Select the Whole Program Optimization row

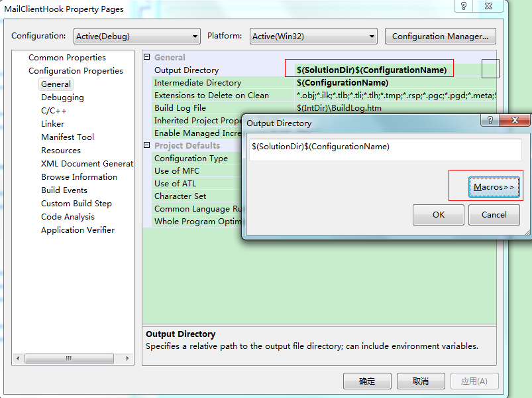197,221
